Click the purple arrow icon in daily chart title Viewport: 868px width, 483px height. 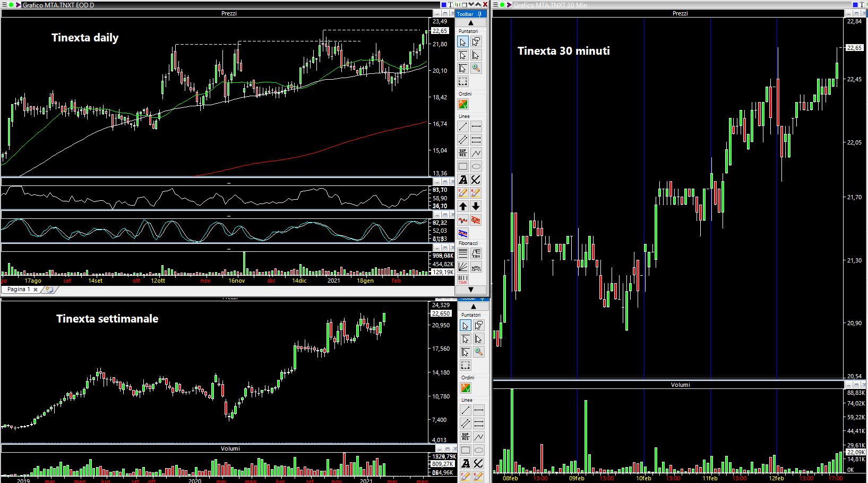[x=19, y=5]
